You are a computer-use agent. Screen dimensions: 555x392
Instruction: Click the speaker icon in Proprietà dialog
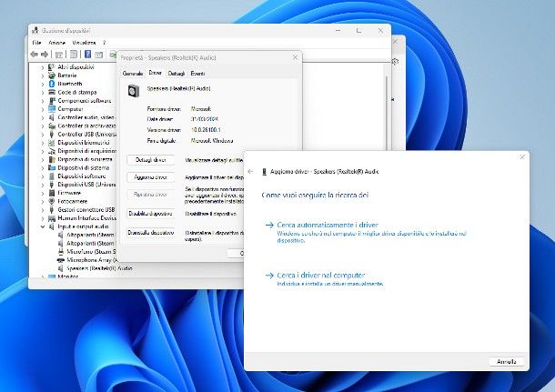(134, 91)
